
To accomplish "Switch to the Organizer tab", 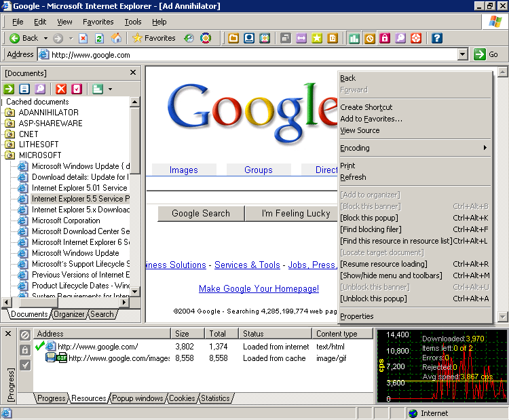I will pos(69,314).
